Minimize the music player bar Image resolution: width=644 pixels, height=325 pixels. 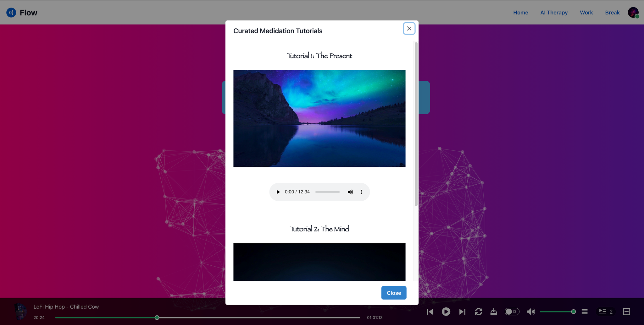point(626,311)
